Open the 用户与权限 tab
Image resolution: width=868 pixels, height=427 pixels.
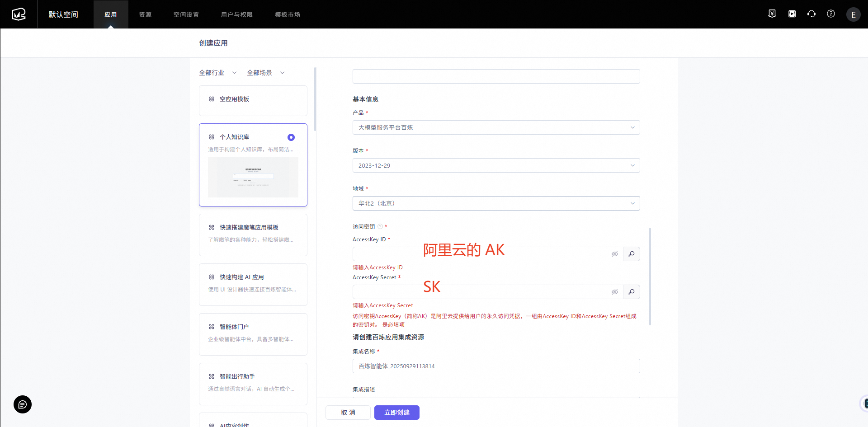coord(237,14)
